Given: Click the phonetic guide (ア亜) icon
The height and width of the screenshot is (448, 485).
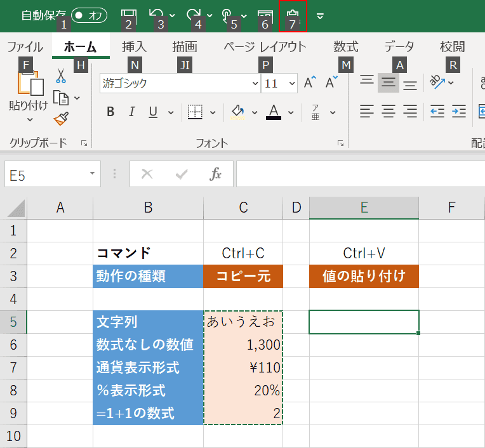Looking at the screenshot, I should (316, 112).
